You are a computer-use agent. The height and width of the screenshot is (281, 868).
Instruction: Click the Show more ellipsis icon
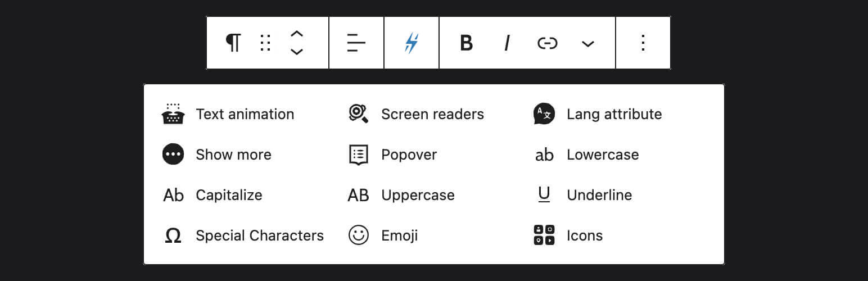pyautogui.click(x=173, y=155)
